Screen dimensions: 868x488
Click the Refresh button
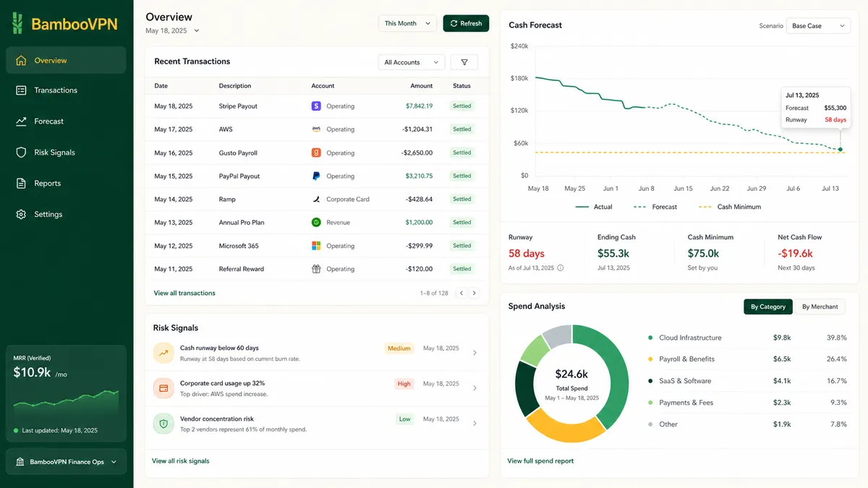[466, 23]
